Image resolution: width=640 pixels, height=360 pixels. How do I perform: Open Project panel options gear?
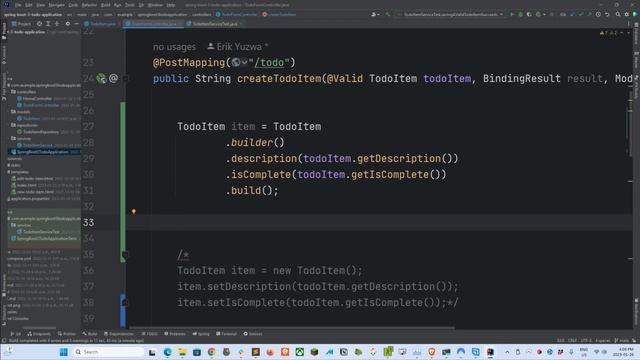[68, 24]
